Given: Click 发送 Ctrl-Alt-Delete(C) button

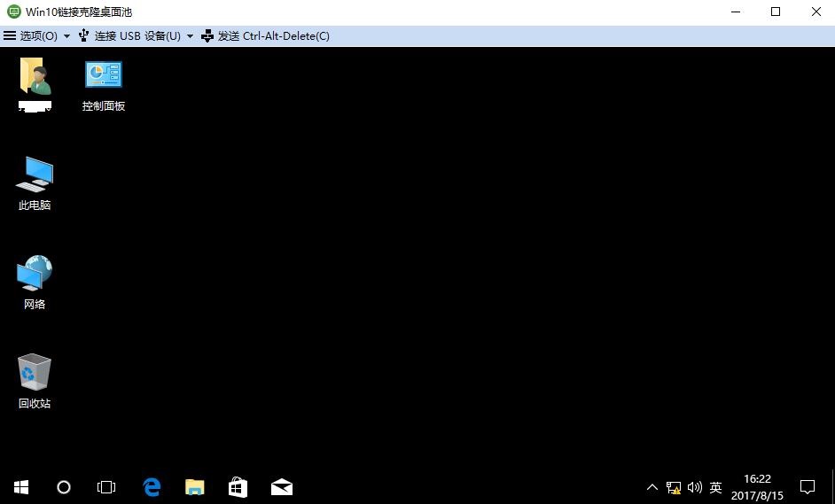Looking at the screenshot, I should [266, 36].
